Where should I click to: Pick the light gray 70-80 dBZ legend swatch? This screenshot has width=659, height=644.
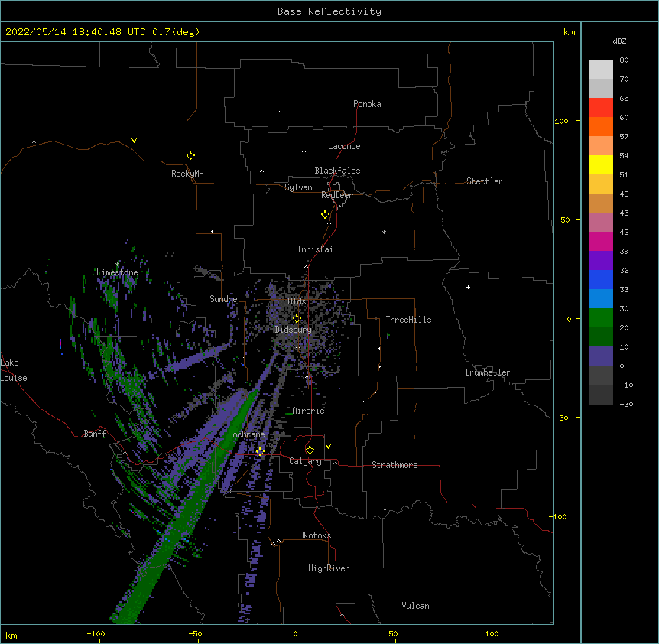pos(601,70)
